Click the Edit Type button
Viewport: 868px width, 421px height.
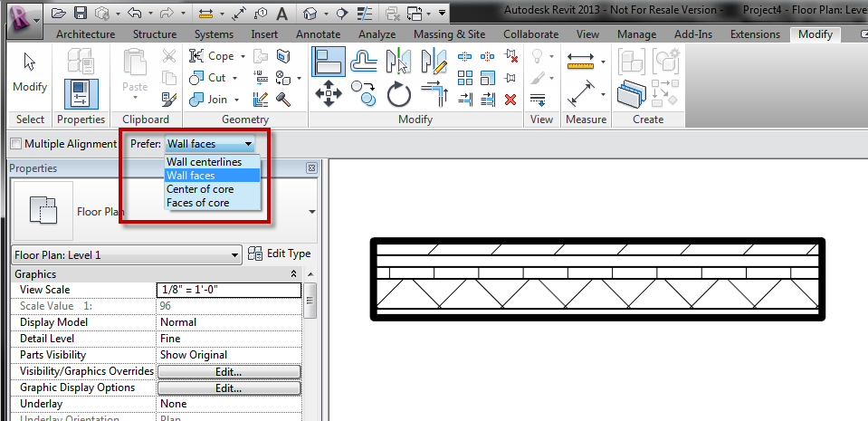coord(280,254)
